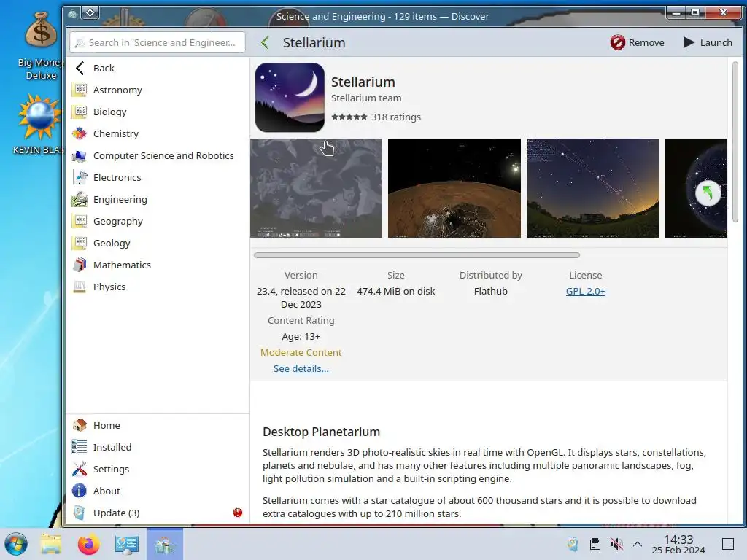Click the Moderate Content text
Viewport: 747px width, 560px height.
tap(301, 352)
